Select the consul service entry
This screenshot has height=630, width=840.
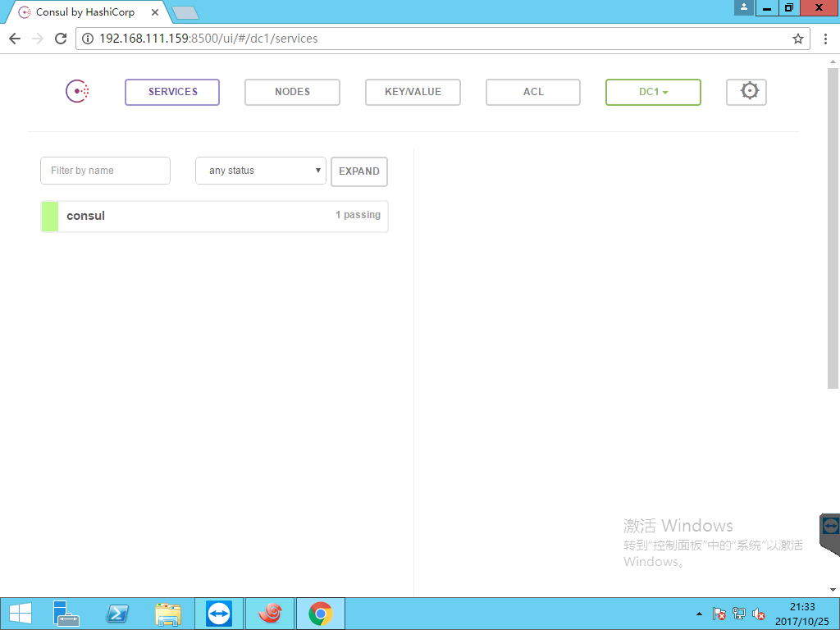click(x=214, y=216)
